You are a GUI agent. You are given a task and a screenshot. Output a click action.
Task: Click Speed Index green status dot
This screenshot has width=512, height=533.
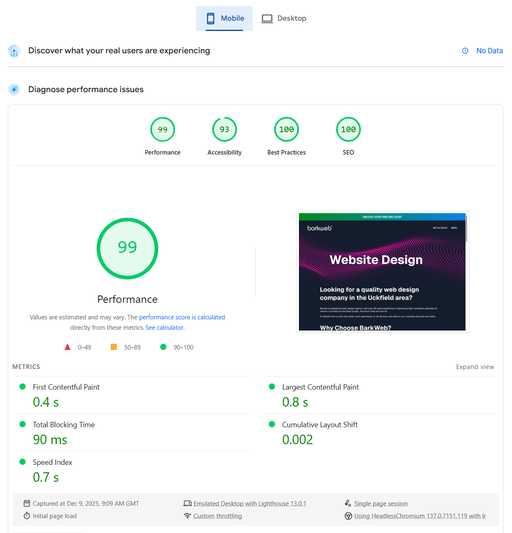[x=22, y=462]
